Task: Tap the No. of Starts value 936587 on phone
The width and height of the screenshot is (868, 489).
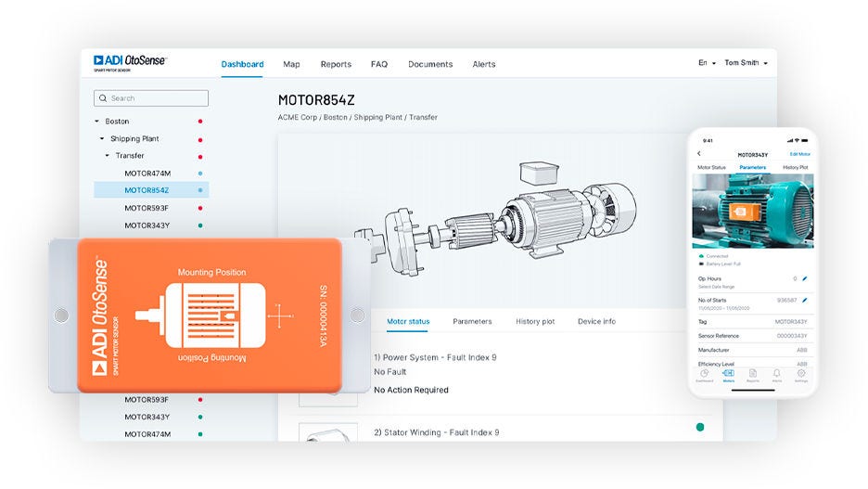Action: tap(786, 300)
